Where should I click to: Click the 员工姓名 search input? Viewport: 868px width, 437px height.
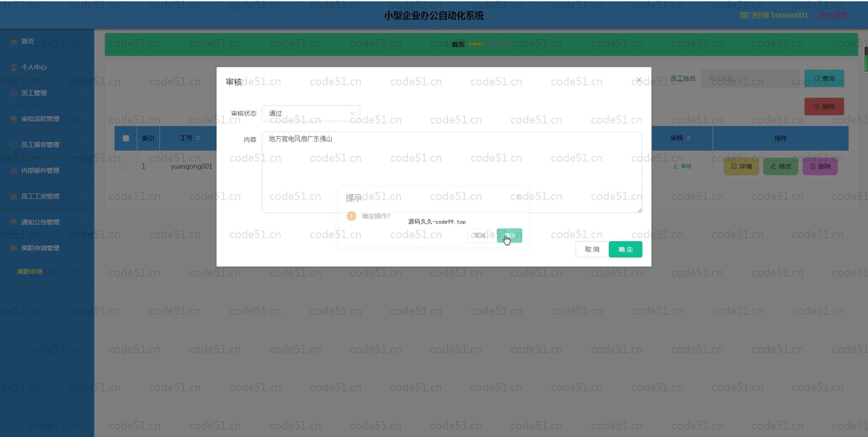750,78
